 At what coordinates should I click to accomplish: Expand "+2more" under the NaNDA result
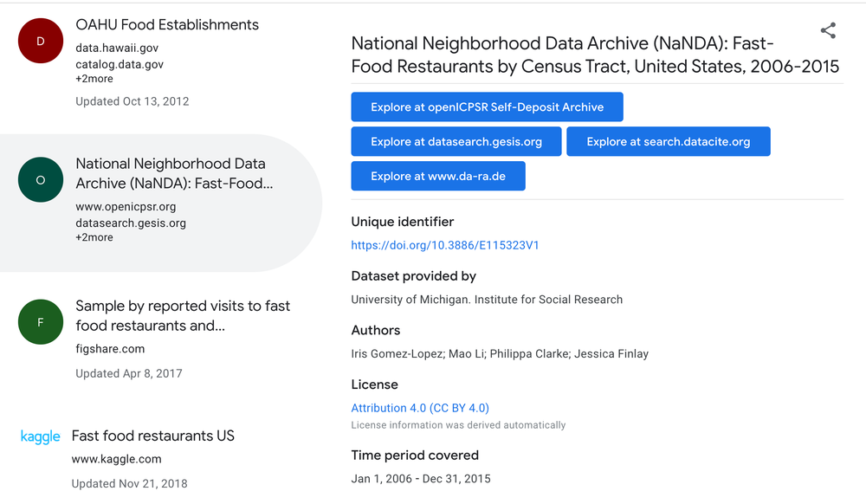(94, 236)
